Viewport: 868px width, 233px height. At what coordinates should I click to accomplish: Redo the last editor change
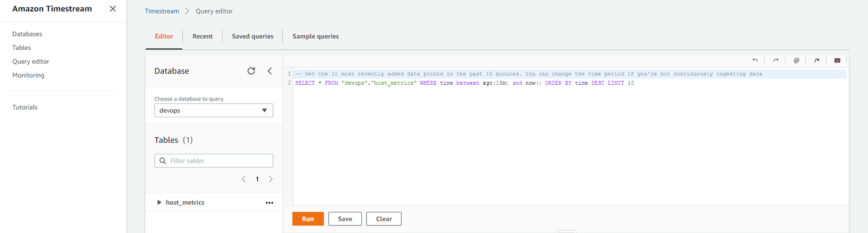click(x=776, y=60)
